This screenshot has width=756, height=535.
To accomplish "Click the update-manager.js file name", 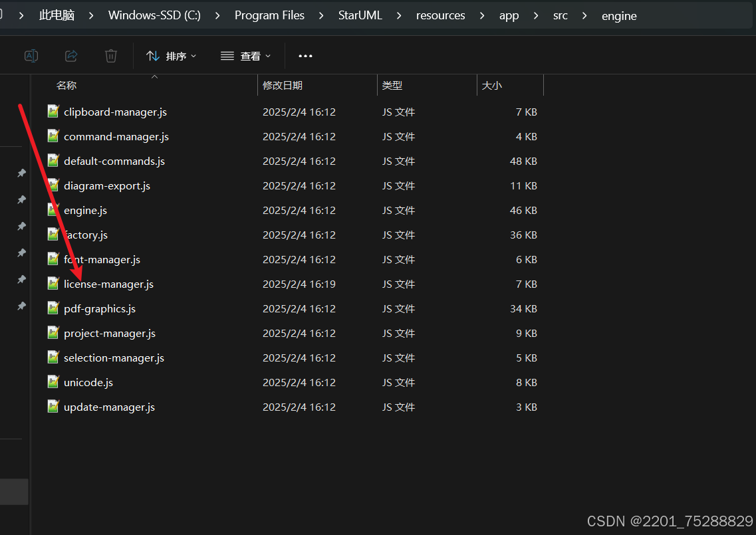I will coord(110,407).
